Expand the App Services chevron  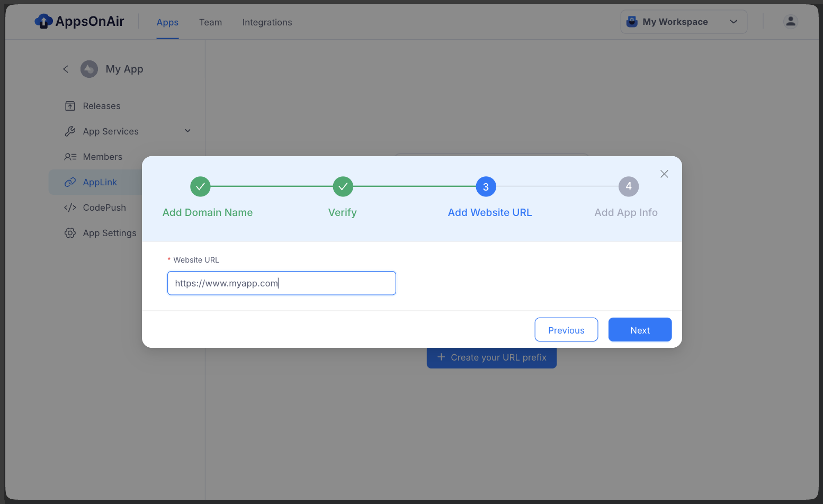[187, 131]
